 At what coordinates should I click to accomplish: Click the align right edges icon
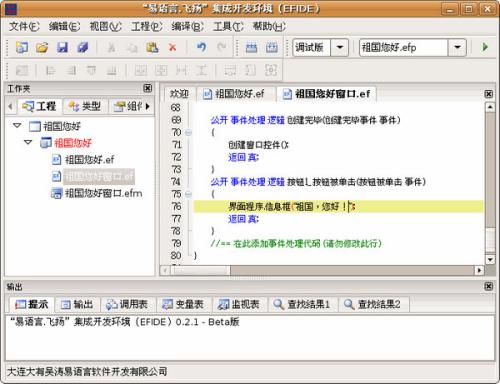tap(71, 70)
